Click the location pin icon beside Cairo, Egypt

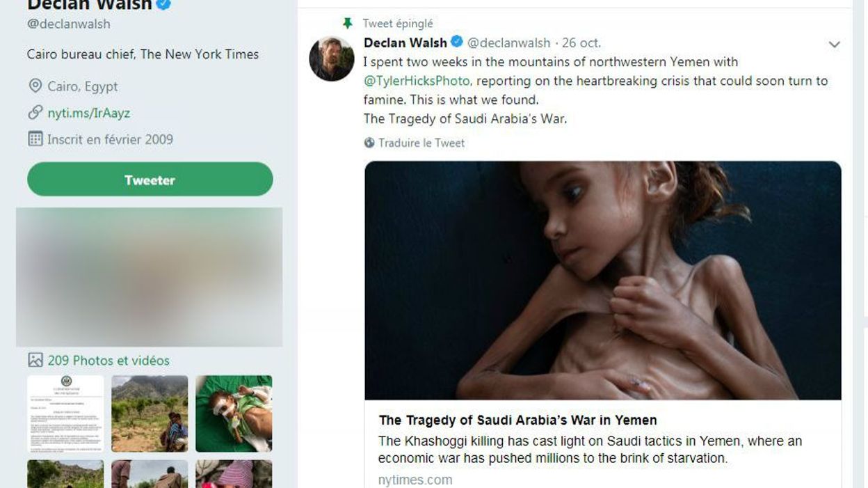pyautogui.click(x=35, y=86)
